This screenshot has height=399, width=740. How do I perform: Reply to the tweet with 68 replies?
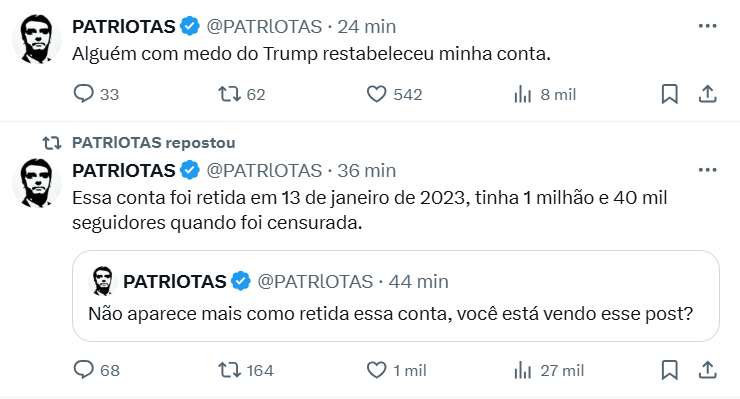coord(96,370)
